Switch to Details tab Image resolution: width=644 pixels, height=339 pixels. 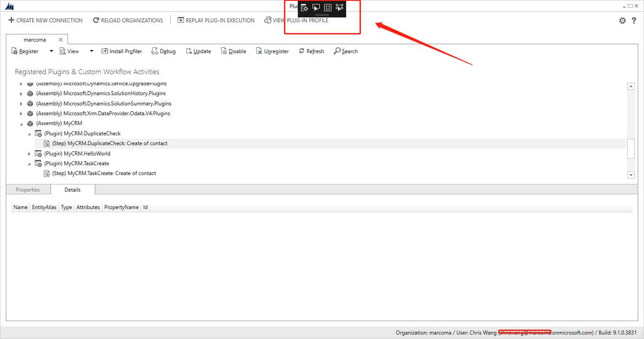[x=72, y=190]
